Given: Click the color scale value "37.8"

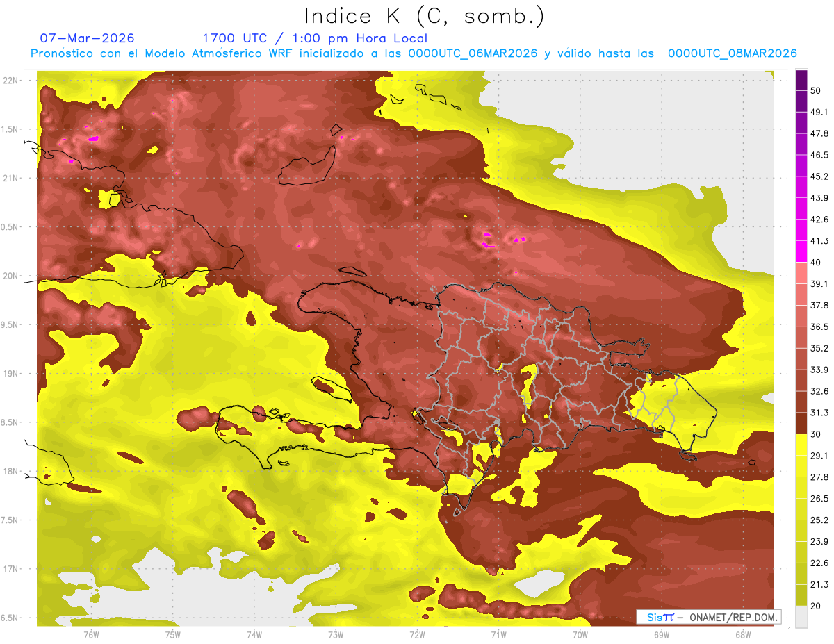Looking at the screenshot, I should (819, 305).
